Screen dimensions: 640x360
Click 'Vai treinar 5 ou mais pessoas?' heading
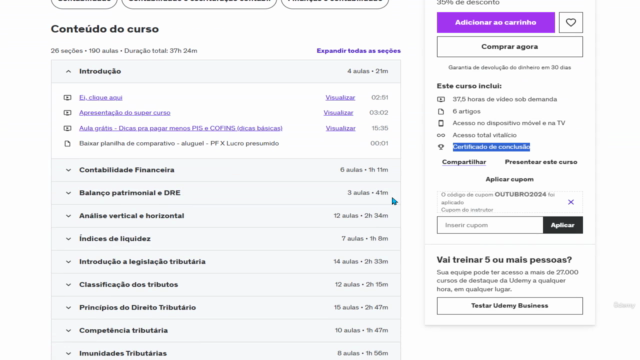tap(504, 260)
